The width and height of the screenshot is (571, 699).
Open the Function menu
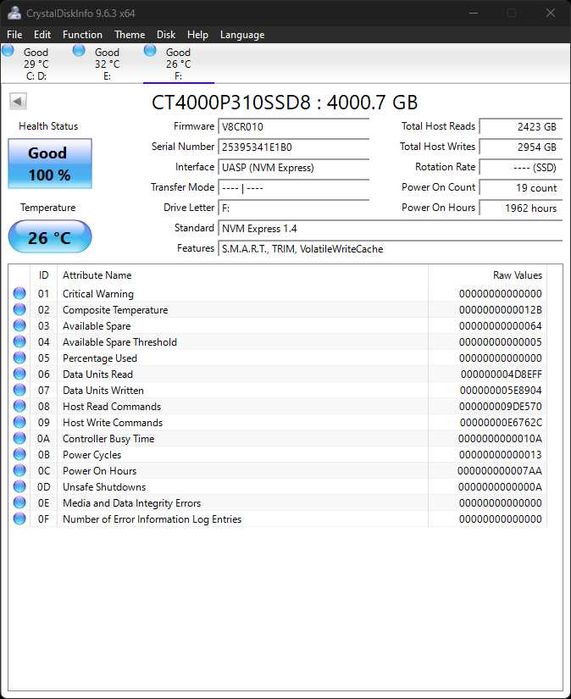click(x=82, y=35)
